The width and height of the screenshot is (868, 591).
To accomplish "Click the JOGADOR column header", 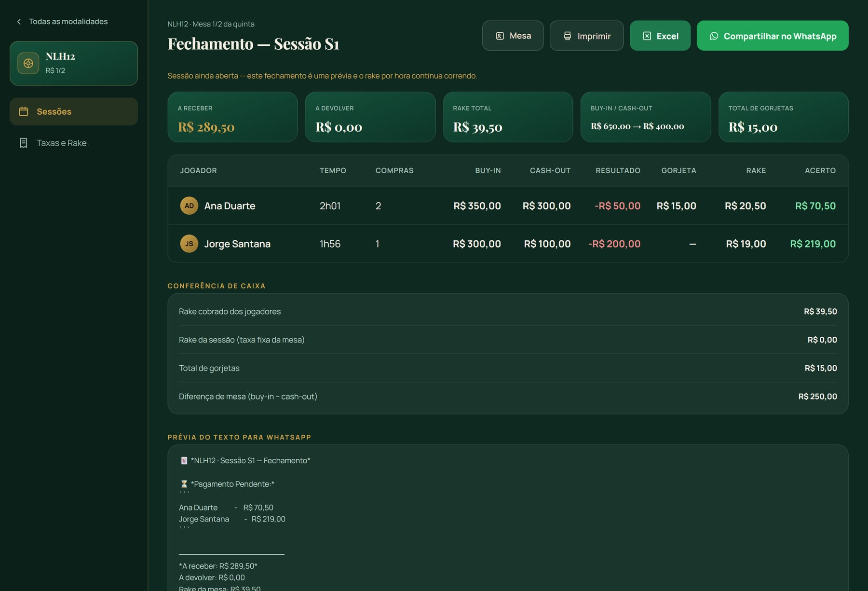I will click(x=198, y=171).
